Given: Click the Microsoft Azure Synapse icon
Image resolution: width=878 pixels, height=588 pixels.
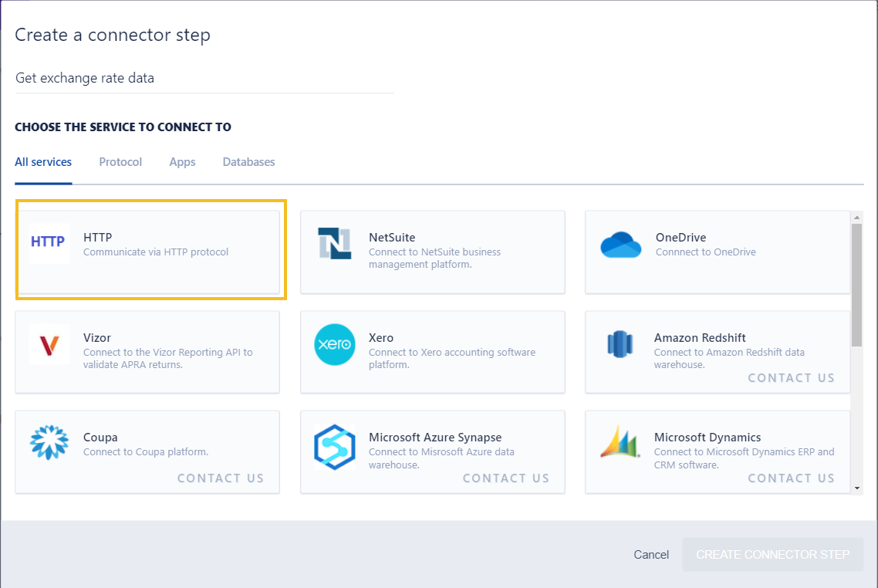Looking at the screenshot, I should [x=335, y=446].
